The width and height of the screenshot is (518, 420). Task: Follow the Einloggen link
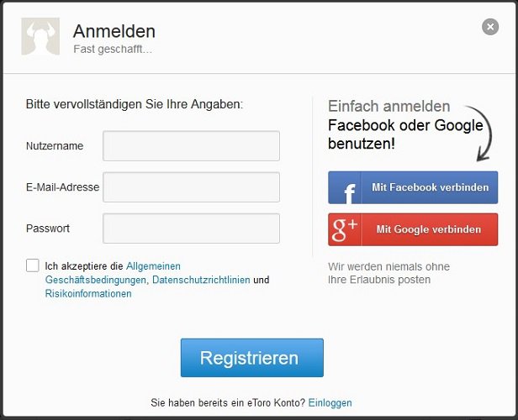point(330,403)
